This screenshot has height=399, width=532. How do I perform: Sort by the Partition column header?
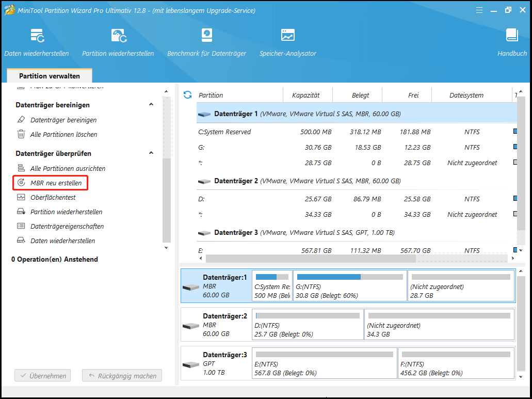coord(239,95)
